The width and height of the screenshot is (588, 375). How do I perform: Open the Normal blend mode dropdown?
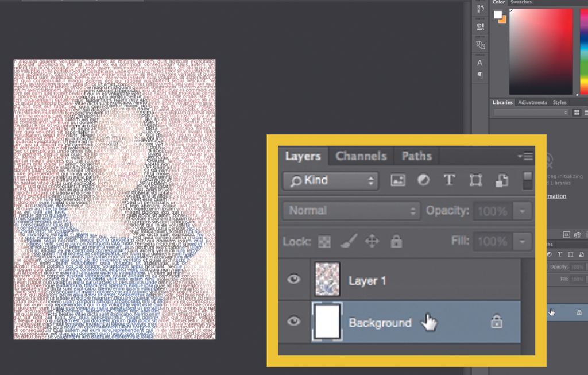pyautogui.click(x=350, y=211)
